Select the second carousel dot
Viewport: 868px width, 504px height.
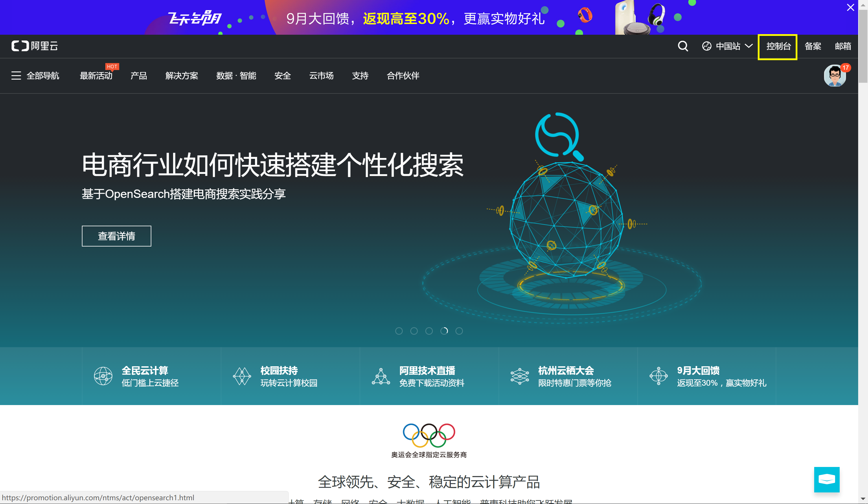pyautogui.click(x=414, y=331)
